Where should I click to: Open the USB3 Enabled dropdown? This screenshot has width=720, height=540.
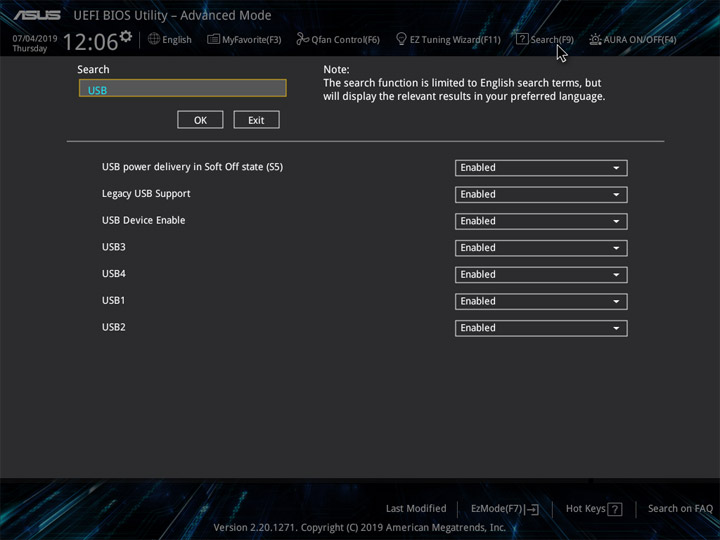(541, 248)
